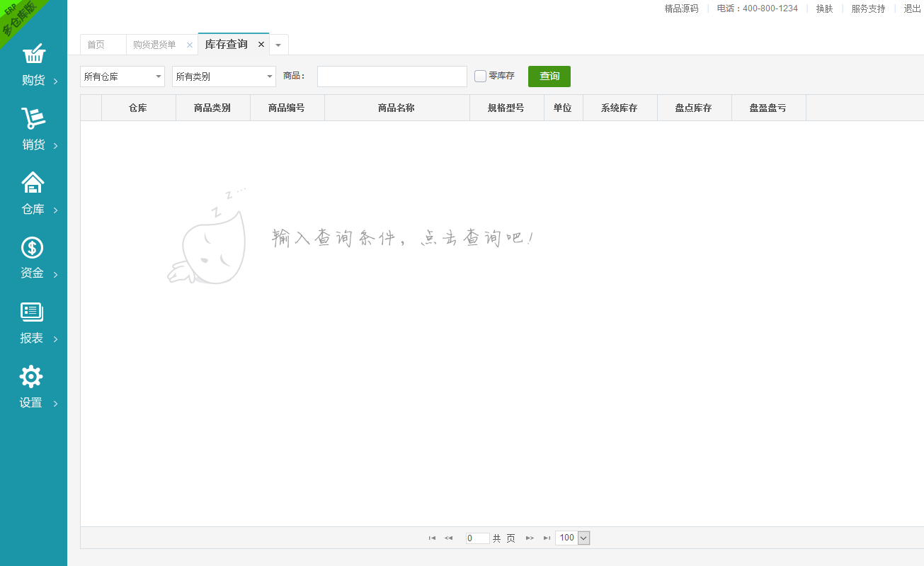Focus the 商品 search input field
The image size is (924, 566).
pos(392,77)
